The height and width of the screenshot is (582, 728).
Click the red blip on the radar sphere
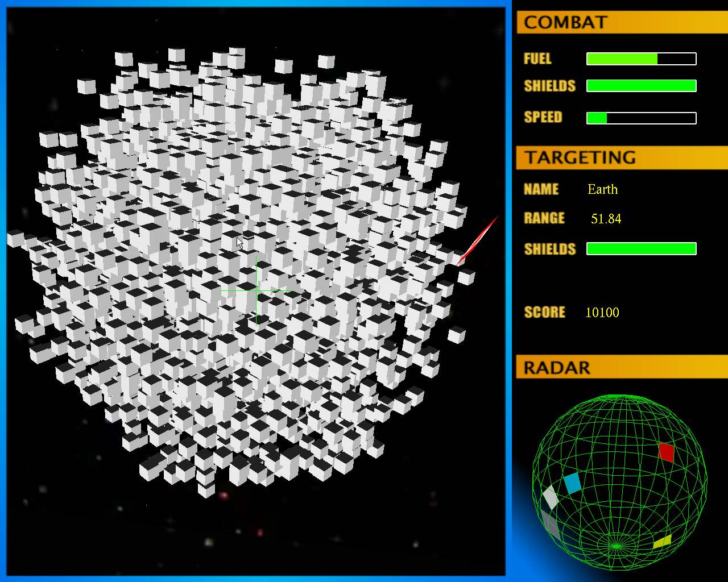click(666, 452)
